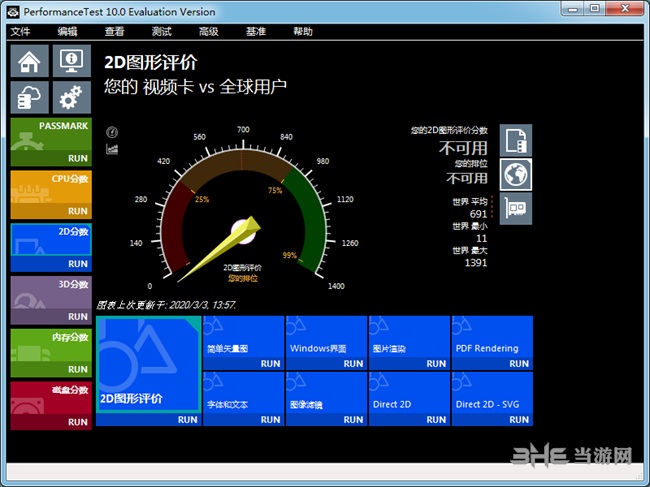Image resolution: width=650 pixels, height=487 pixels.
Task: Run the Windows界面 test
Action: 327,363
